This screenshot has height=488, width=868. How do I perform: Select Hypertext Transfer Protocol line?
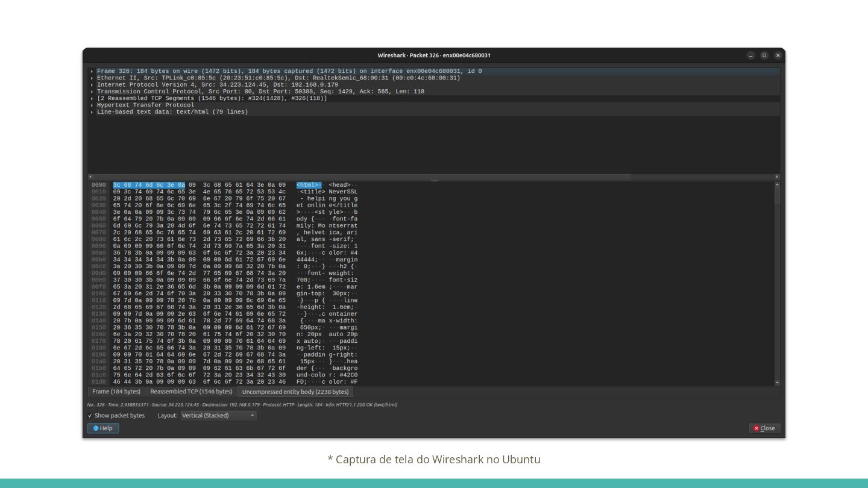pos(145,105)
